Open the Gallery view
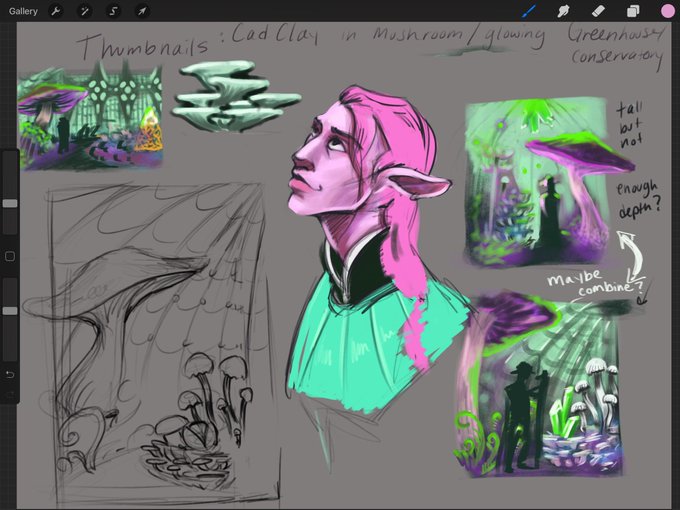This screenshot has width=680, height=510. 23,11
